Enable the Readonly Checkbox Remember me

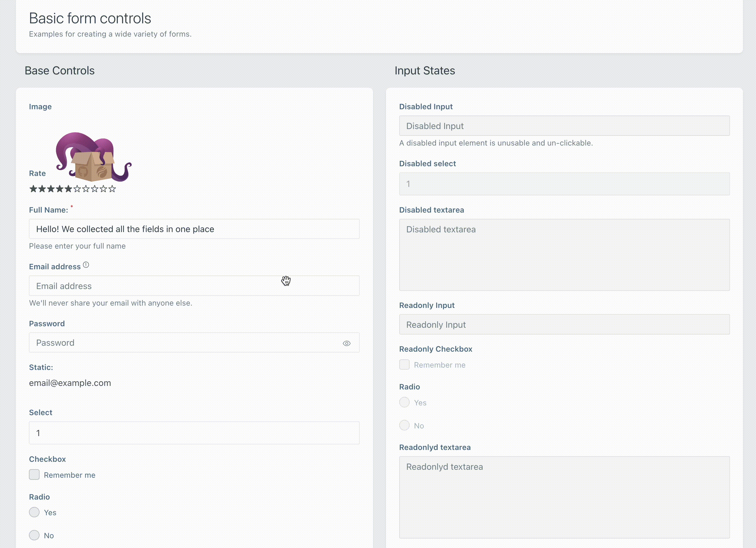tap(404, 364)
